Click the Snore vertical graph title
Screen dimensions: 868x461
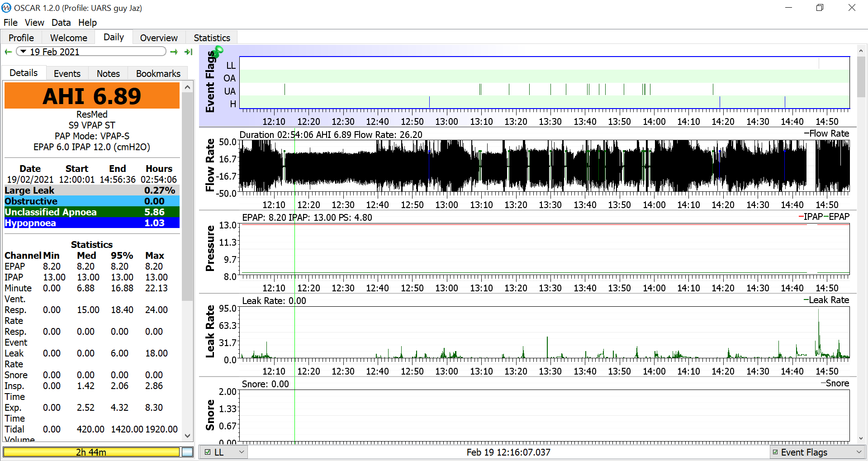(210, 414)
